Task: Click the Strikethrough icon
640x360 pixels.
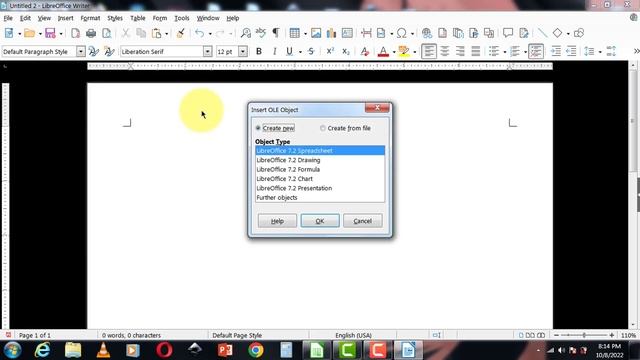Action: pyautogui.click(x=311, y=51)
